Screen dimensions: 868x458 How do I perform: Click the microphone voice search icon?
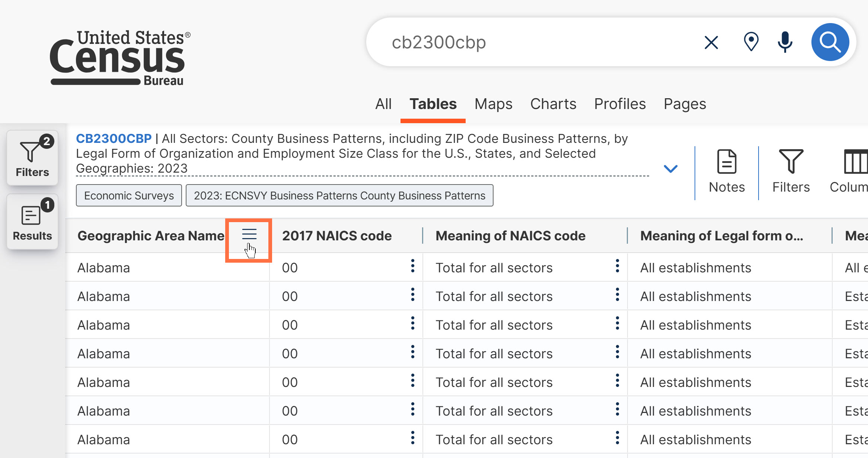(x=785, y=42)
